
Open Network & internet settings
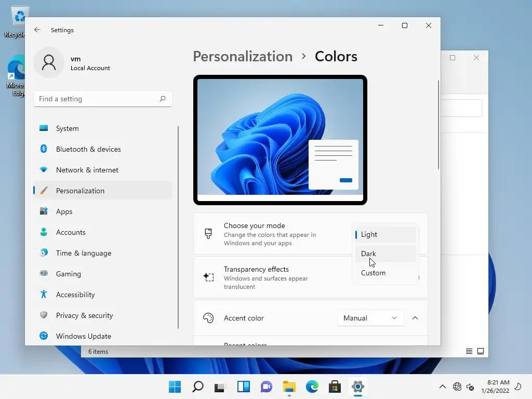[x=103, y=170]
